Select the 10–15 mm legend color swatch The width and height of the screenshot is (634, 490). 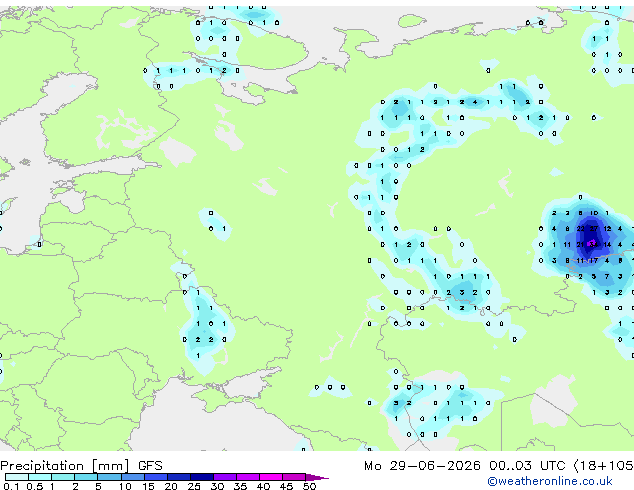pyautogui.click(x=132, y=477)
